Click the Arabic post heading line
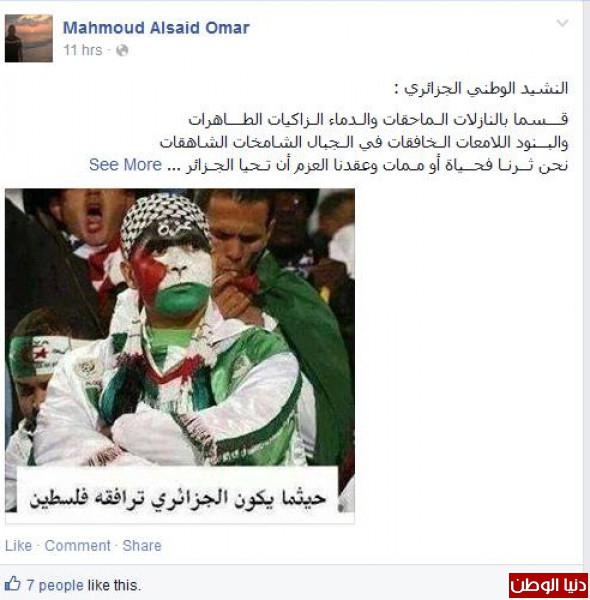 (x=481, y=88)
